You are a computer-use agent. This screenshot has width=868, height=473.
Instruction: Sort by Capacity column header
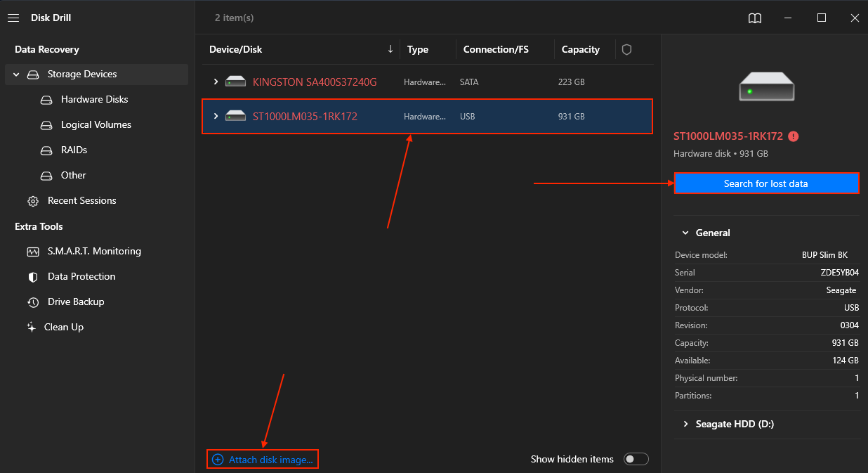(581, 50)
